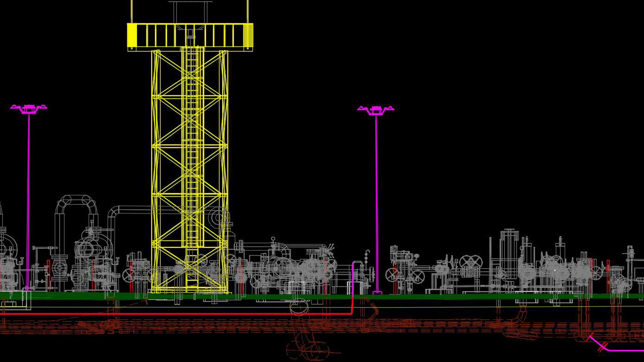Viewport: 644px width, 362px height.
Task: Pick the brown circular pipes below ground
Action: pyautogui.click(x=308, y=349)
